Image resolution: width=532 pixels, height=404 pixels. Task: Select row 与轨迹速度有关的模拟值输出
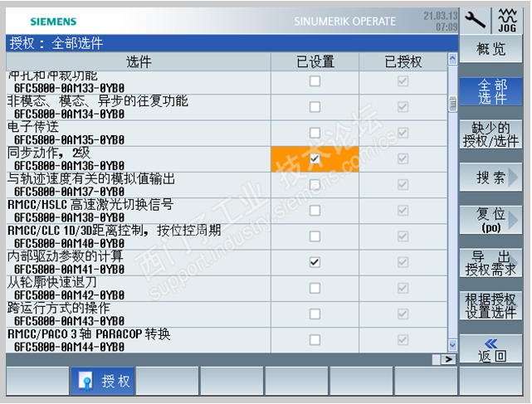pyautogui.click(x=227, y=185)
